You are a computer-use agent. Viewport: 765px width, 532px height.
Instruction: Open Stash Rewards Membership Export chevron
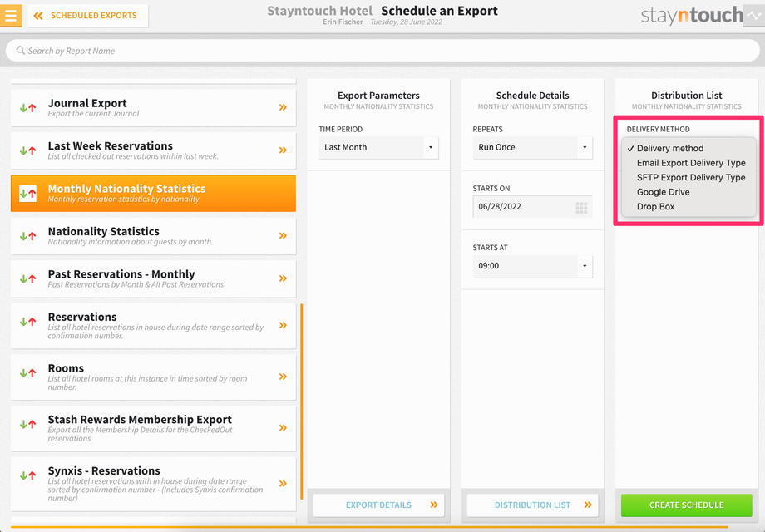click(x=283, y=427)
